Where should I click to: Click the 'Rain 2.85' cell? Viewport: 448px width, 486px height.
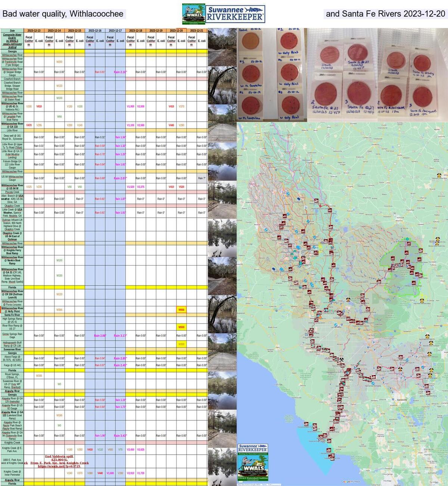click(120, 358)
